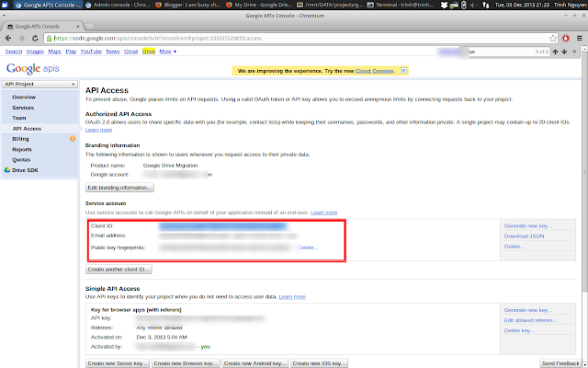
Task: Switch to My Drive taskbar window
Action: (259, 5)
